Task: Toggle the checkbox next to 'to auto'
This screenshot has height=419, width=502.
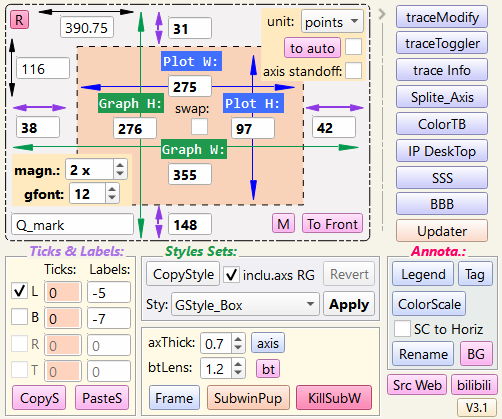Action: [x=353, y=47]
